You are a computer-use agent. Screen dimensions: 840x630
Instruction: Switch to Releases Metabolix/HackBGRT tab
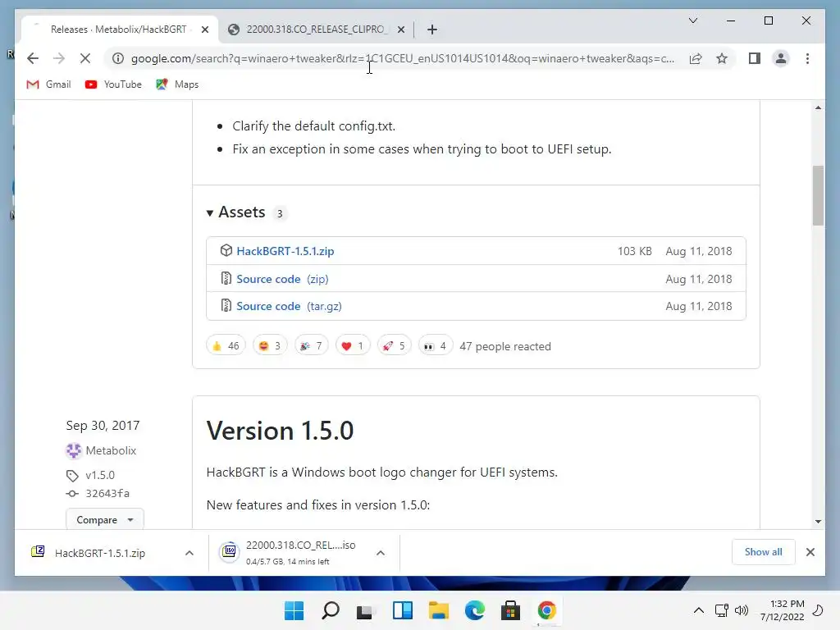[119, 30]
